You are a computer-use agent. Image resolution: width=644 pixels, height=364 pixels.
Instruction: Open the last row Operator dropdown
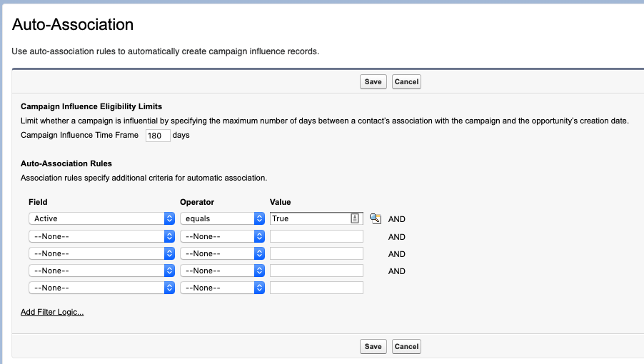tap(222, 288)
